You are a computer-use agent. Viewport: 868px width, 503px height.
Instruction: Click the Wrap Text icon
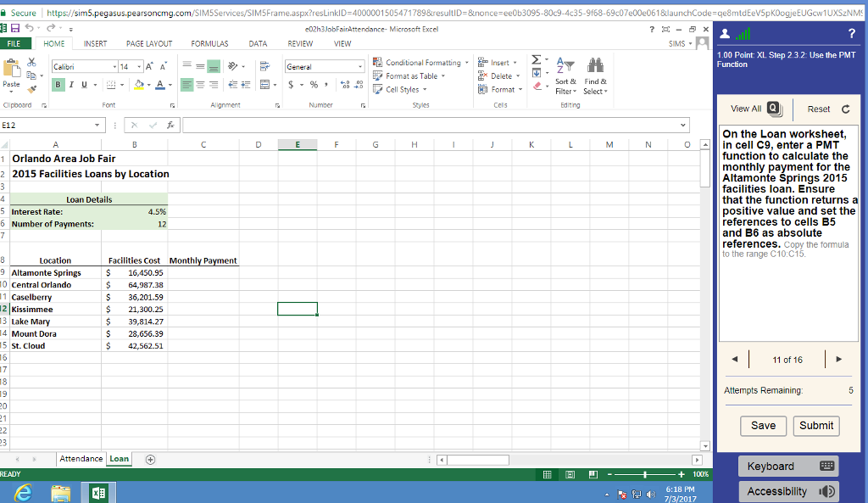264,66
